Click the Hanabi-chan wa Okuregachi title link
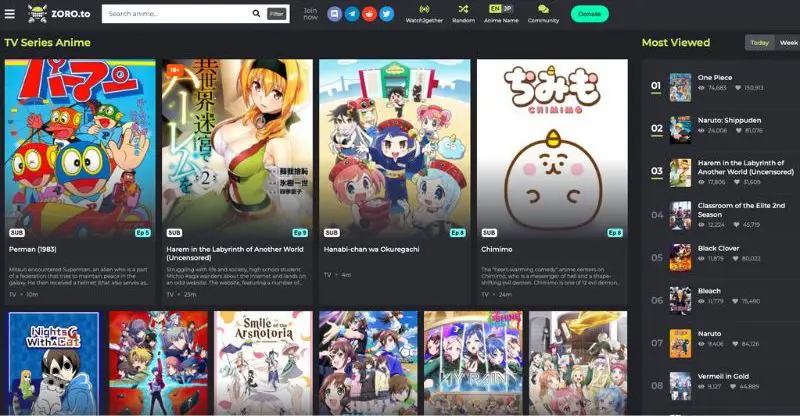Image resolution: width=800 pixels, height=416 pixels. coord(371,249)
